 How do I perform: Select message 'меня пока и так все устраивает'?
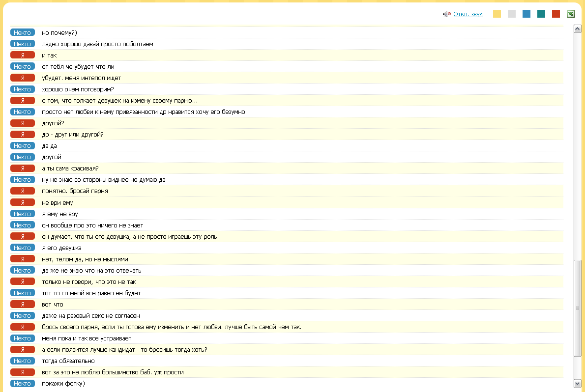(87, 338)
